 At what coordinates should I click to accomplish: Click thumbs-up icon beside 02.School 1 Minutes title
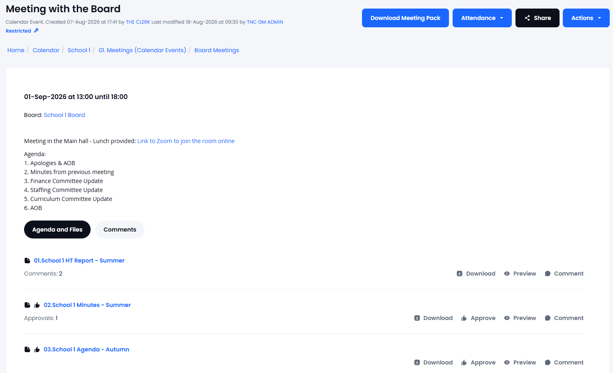pos(37,305)
